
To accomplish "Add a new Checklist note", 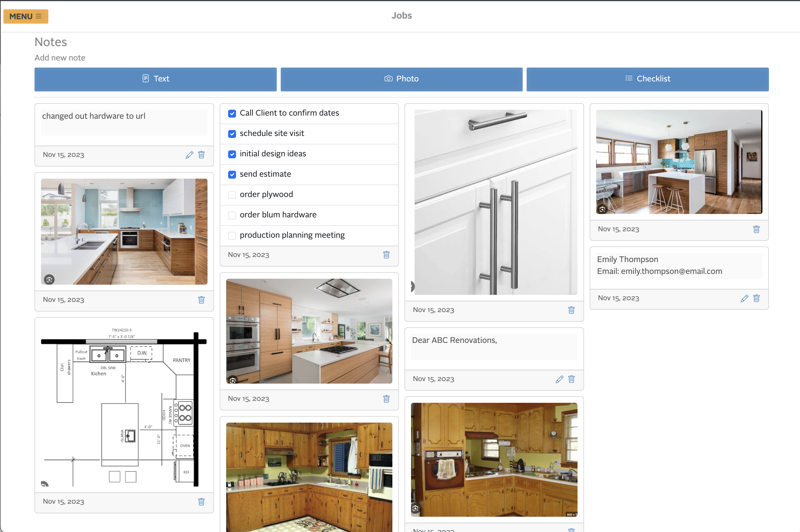I will pyautogui.click(x=647, y=79).
